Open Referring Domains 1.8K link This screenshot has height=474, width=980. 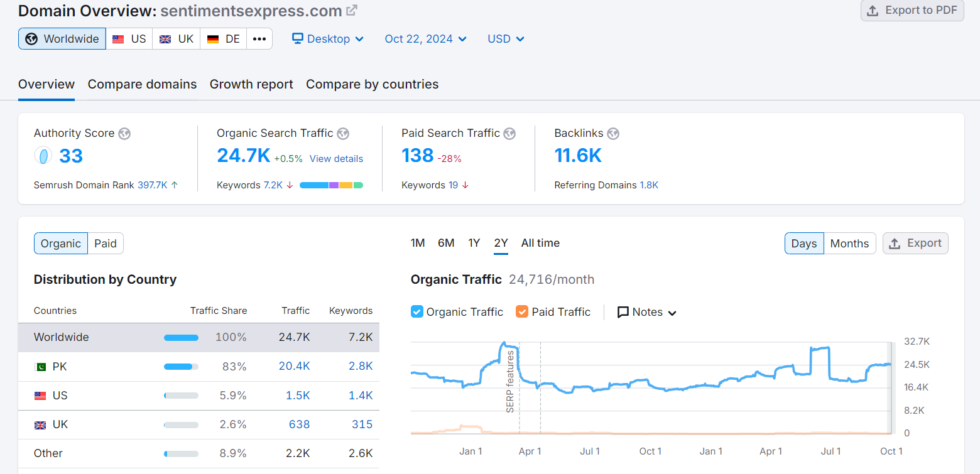click(649, 185)
